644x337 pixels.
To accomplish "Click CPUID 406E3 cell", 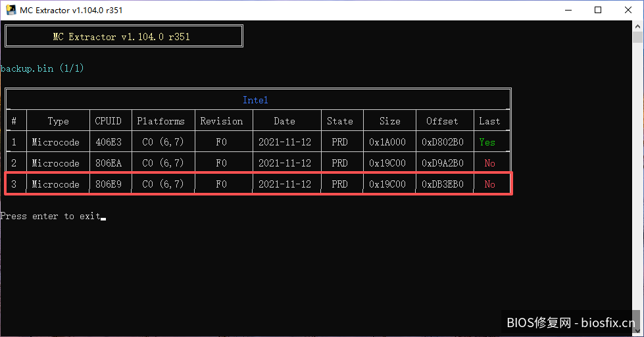I will tap(109, 142).
